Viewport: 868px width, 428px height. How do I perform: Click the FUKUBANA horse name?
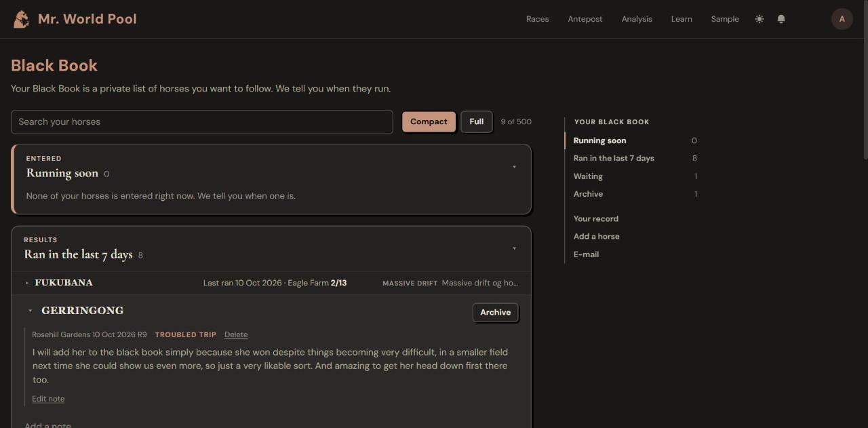[64, 283]
